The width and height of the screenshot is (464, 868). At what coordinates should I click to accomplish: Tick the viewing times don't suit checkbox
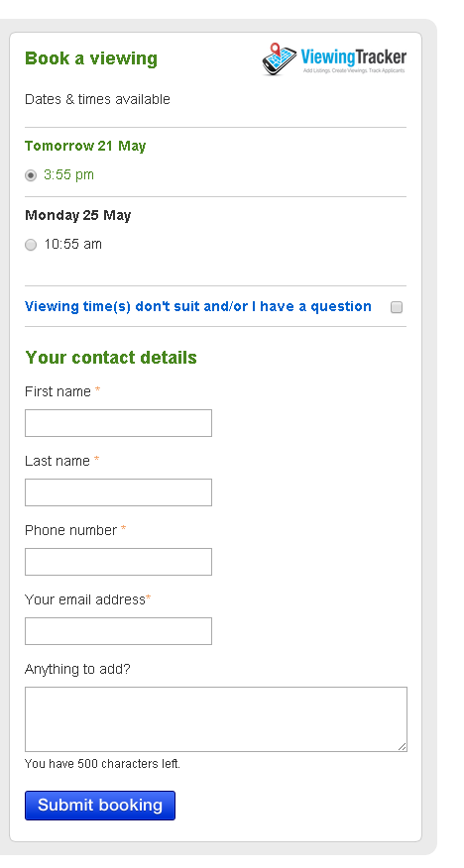click(x=397, y=307)
